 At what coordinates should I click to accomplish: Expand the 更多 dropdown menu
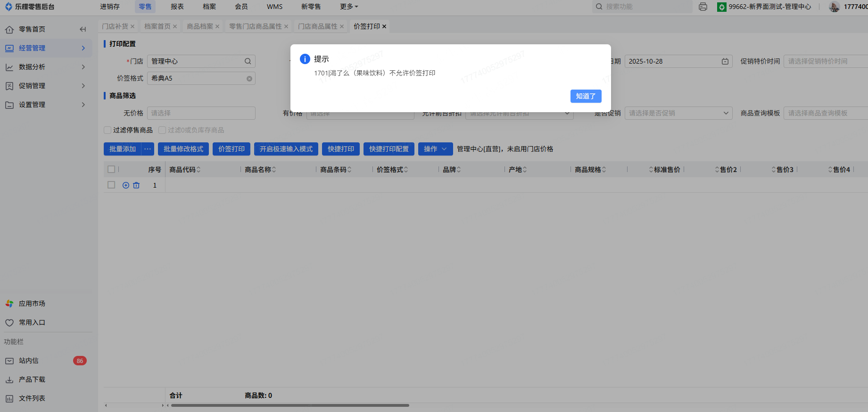coord(349,7)
